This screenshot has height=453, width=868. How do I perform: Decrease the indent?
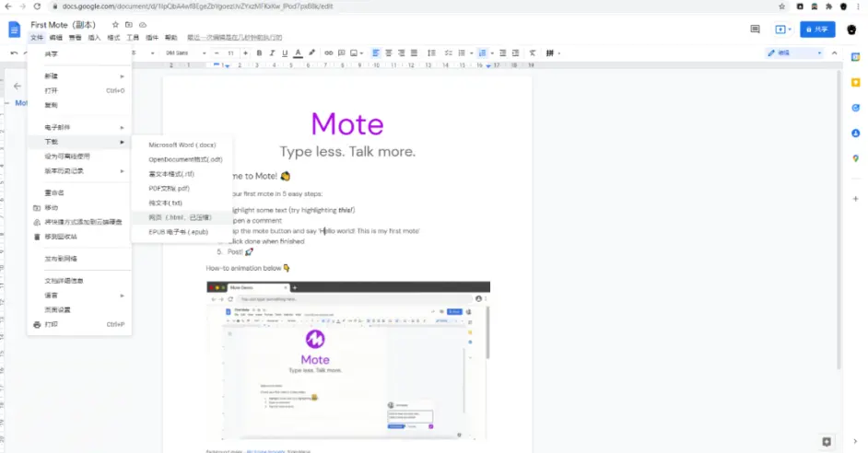pos(502,53)
